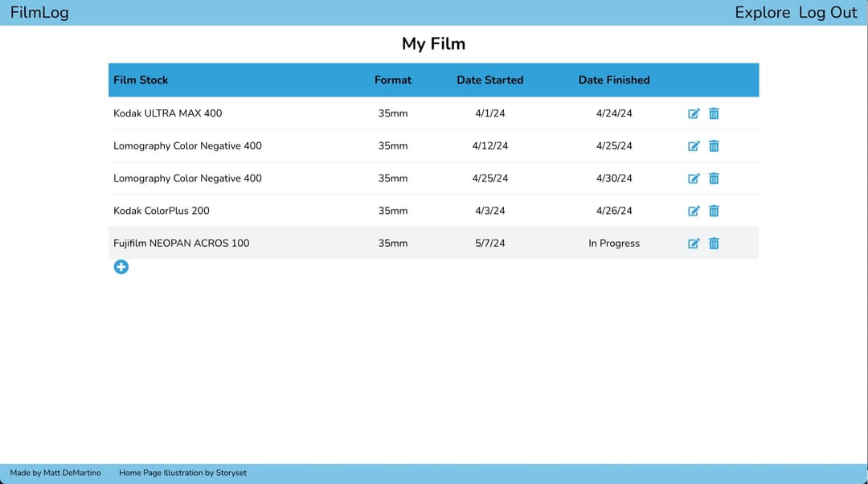Viewport: 868px width, 484px height.
Task: Open the editor for Kodak ColorPlus 200
Action: tap(694, 211)
